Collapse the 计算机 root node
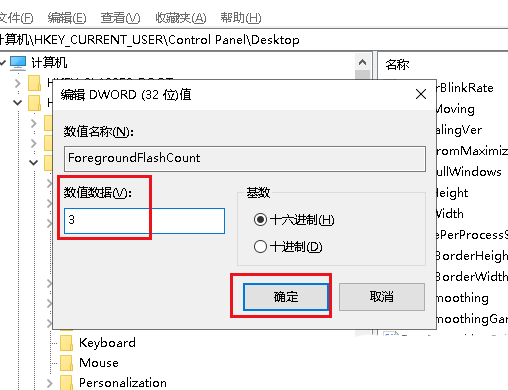This screenshot has height=390, width=508. pos(3,62)
